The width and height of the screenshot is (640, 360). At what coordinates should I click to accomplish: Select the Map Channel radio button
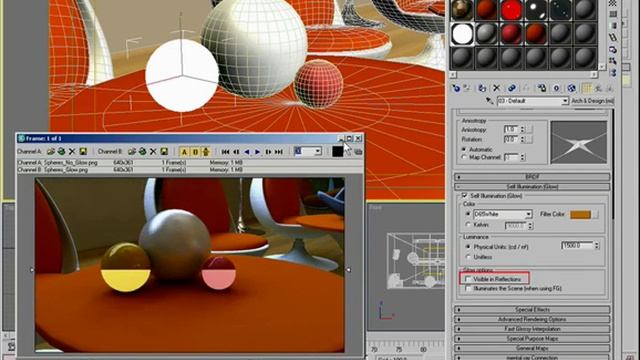pos(464,157)
